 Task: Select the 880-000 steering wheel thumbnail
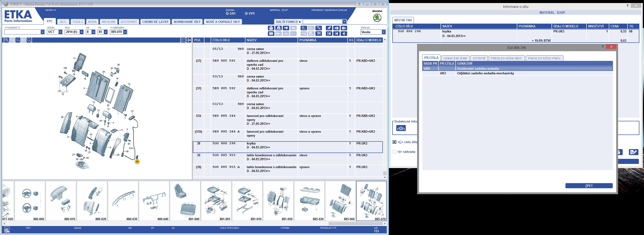[x=30, y=201]
